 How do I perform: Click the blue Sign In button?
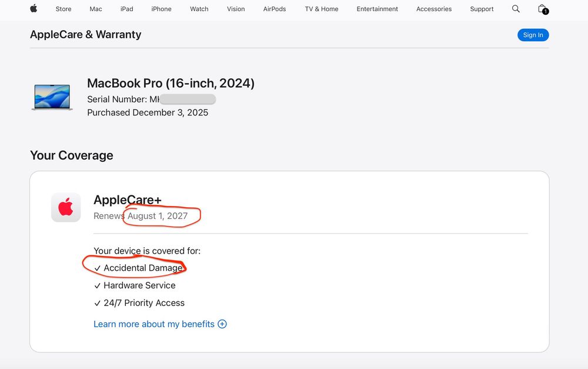pos(533,35)
